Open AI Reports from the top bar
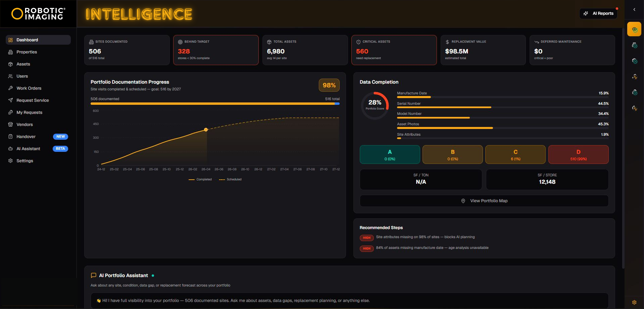This screenshot has height=309, width=644. pos(598,13)
